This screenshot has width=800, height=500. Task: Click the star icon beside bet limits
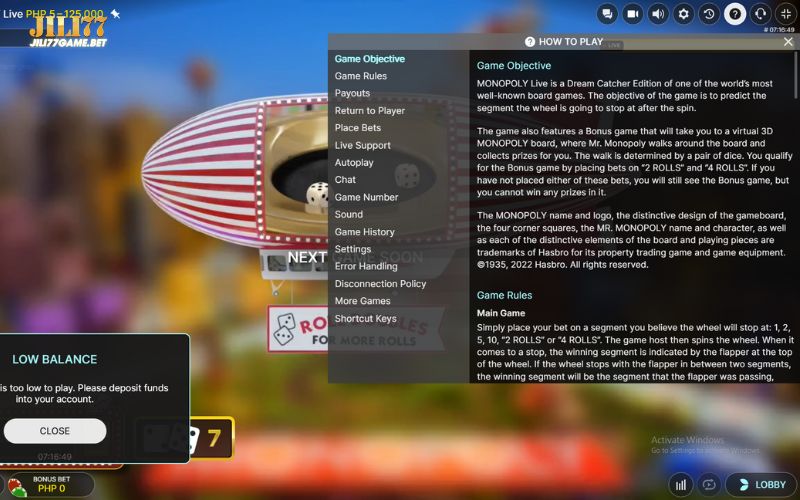[116, 14]
